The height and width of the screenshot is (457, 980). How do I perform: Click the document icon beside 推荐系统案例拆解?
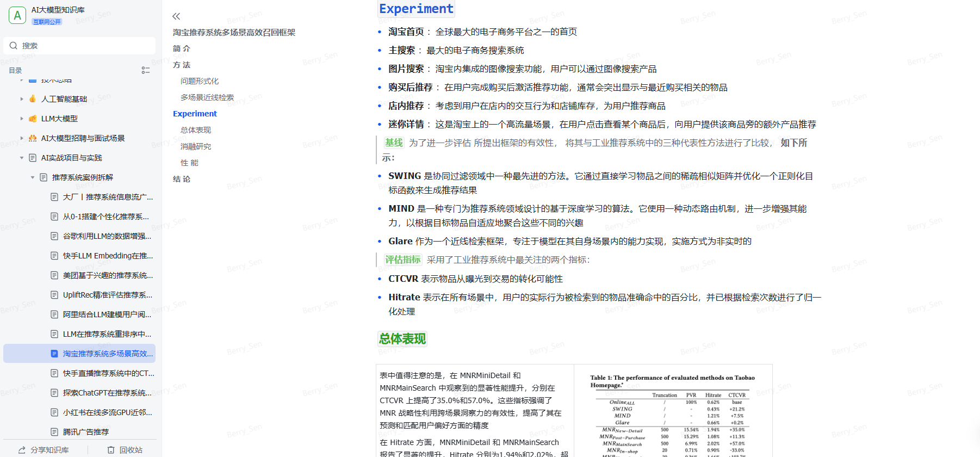[x=44, y=177]
